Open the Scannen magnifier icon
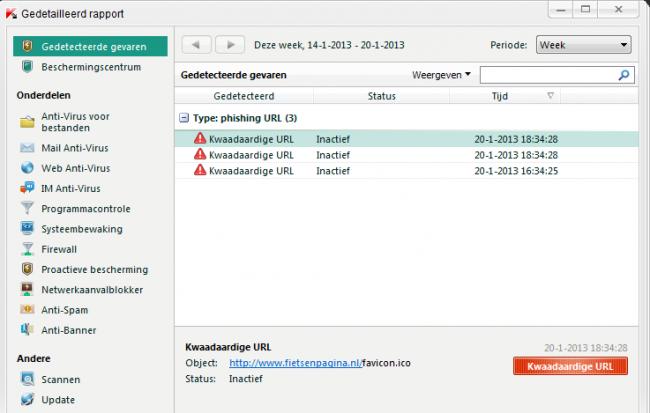 pos(27,380)
